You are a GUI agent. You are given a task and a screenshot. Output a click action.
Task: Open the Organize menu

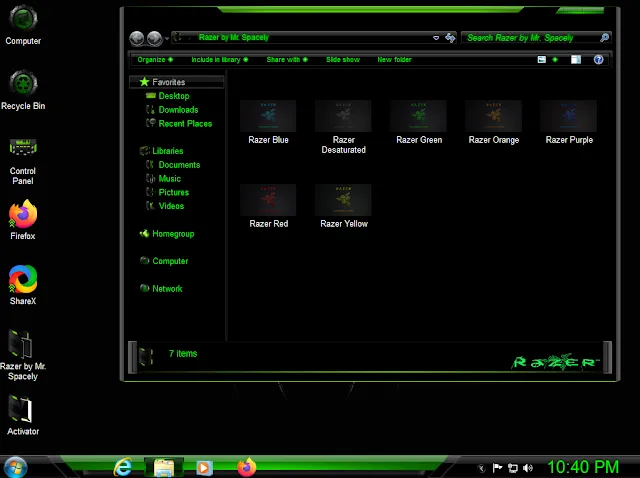(x=155, y=60)
